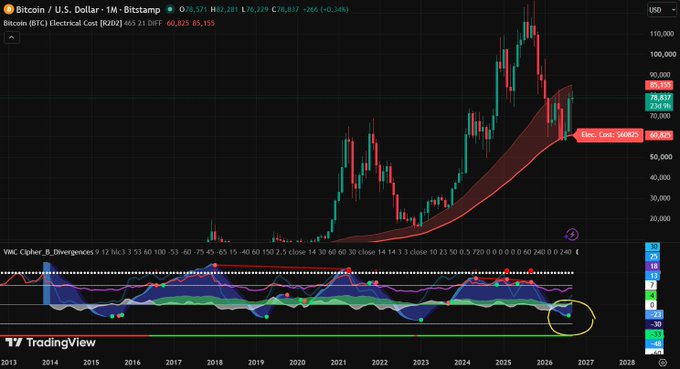The width and height of the screenshot is (680, 369).
Task: Collapse the indicator legend with the chevron
Action: 12,38
